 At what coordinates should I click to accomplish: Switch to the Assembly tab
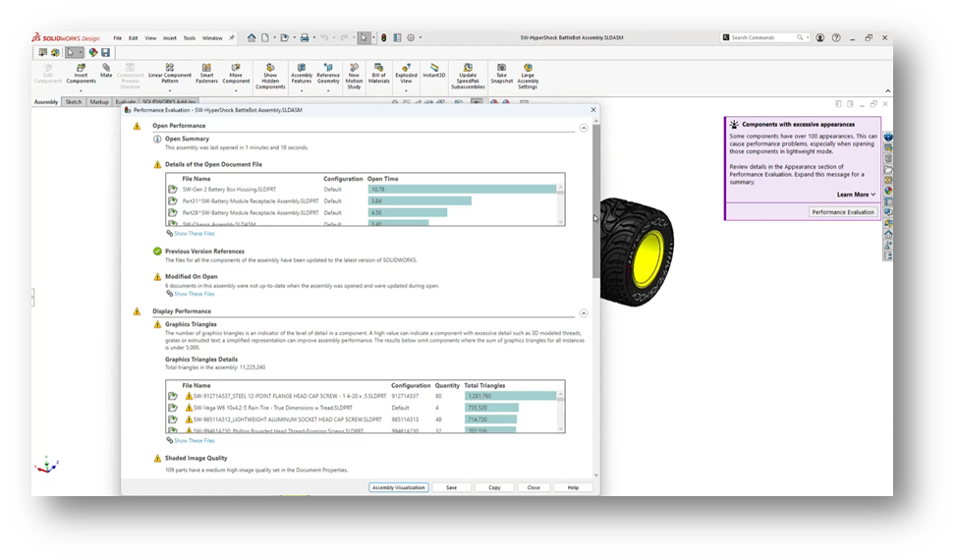(46, 102)
